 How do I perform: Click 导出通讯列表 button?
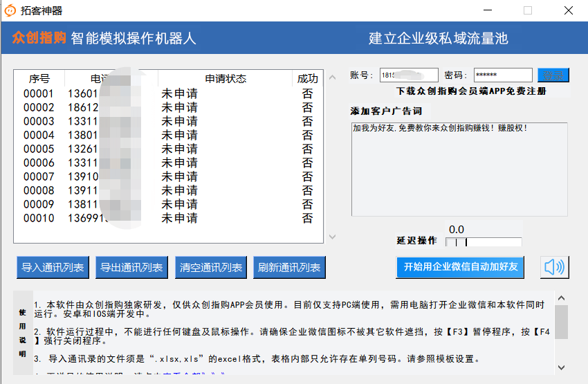131,267
